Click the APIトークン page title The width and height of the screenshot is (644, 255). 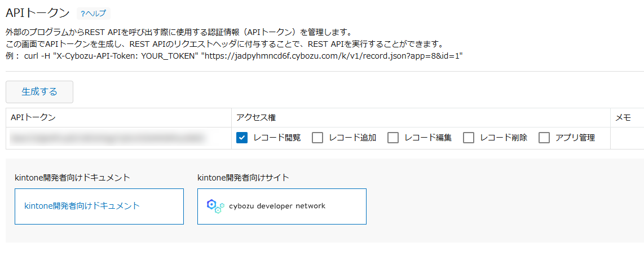[38, 13]
